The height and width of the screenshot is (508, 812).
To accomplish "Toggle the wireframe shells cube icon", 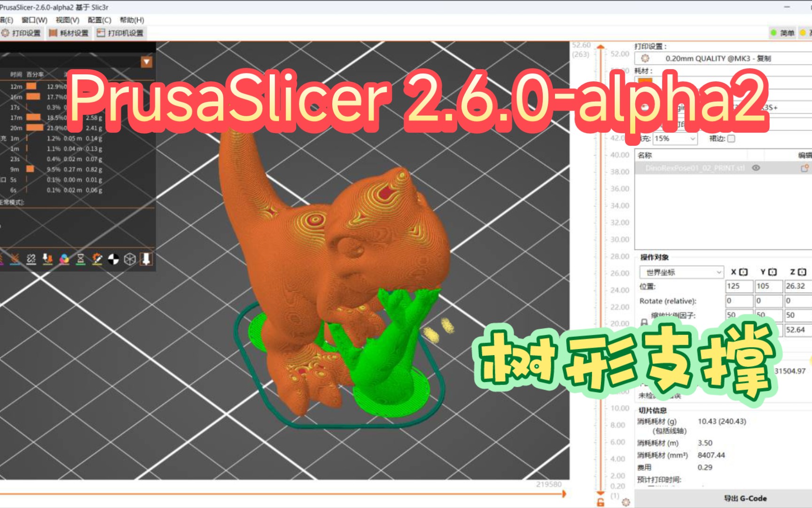I will [130, 259].
